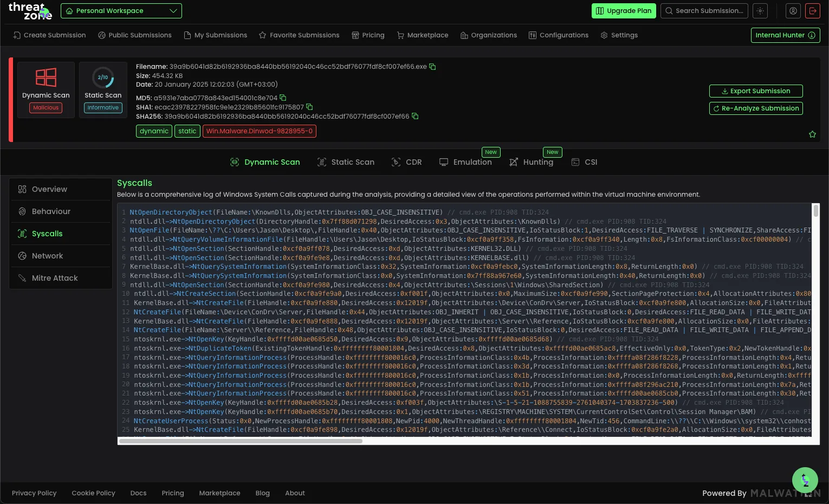The height and width of the screenshot is (504, 829).
Task: Open About footer link
Action: [x=295, y=493]
